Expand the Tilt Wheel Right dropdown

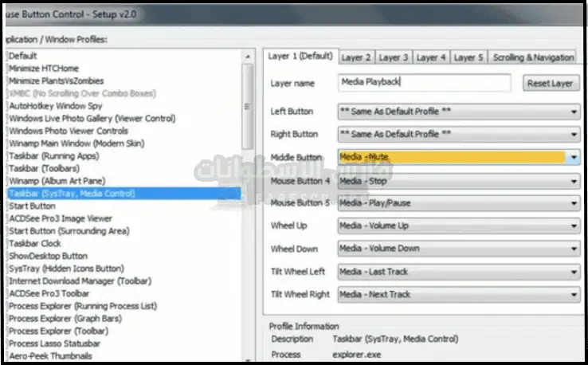[574, 295]
